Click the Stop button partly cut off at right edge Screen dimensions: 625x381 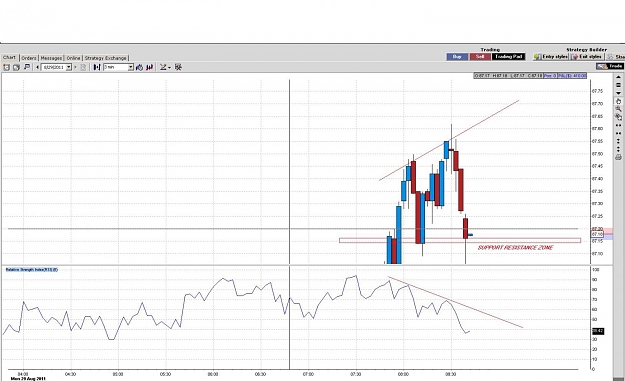click(616, 57)
